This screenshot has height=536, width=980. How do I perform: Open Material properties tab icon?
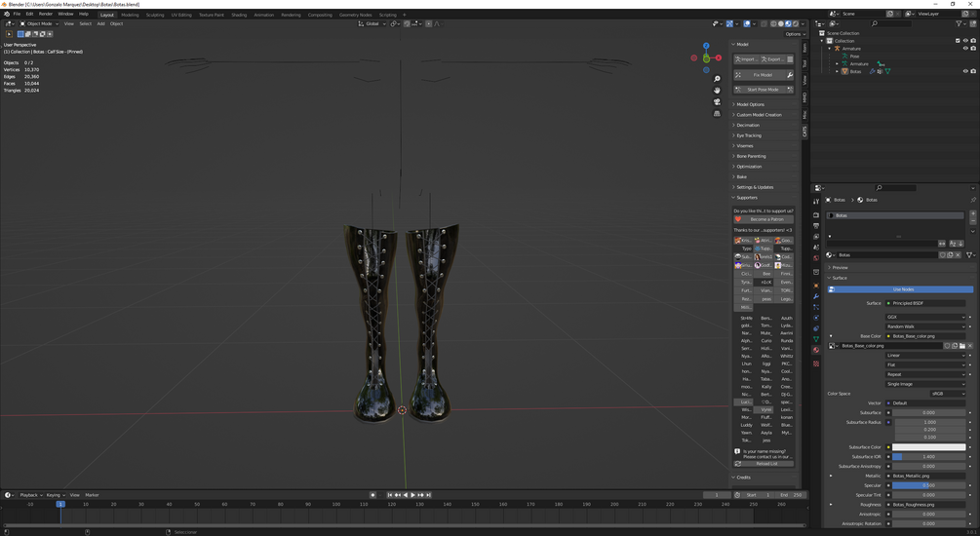point(815,350)
